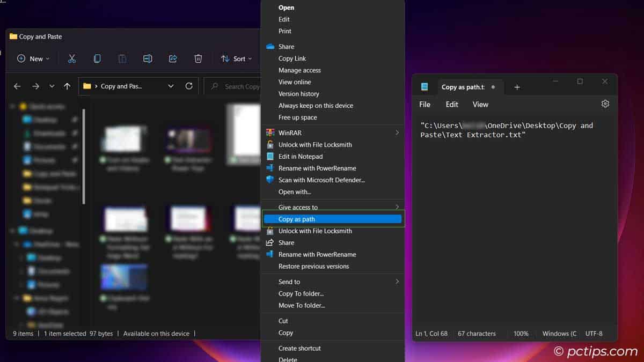The width and height of the screenshot is (644, 362).
Task: Open the Edit menu in Notepad
Action: click(451, 104)
